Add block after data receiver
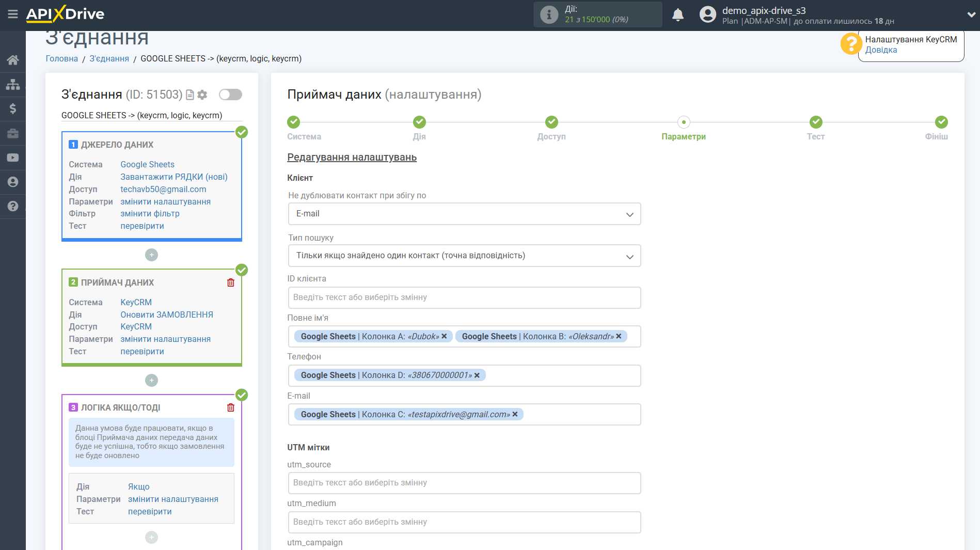The height and width of the screenshot is (550, 980). coord(151,380)
